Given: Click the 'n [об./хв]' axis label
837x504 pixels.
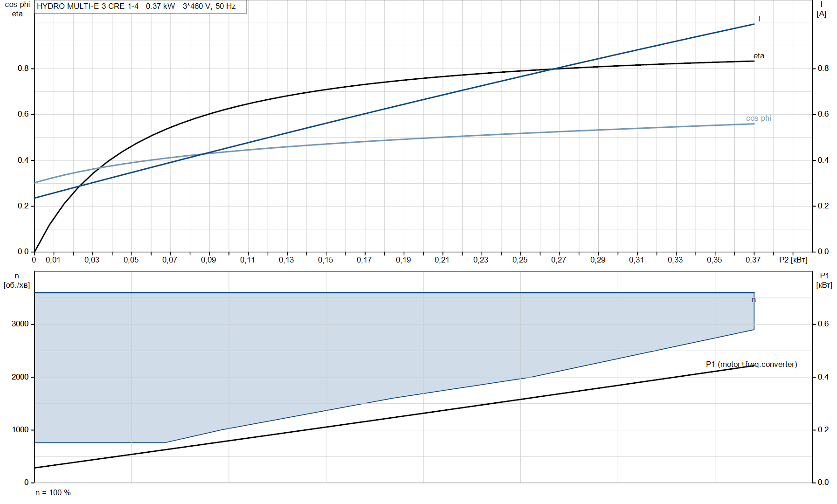Looking at the screenshot, I should tap(17, 280).
